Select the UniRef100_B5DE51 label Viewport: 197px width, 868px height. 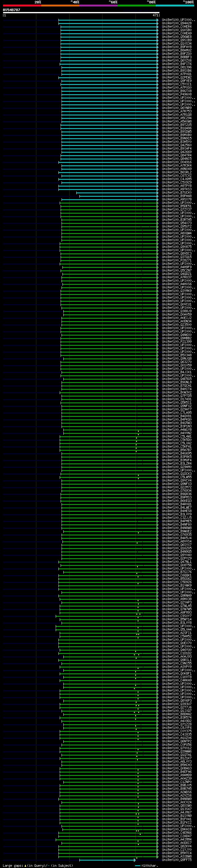tap(177, 206)
